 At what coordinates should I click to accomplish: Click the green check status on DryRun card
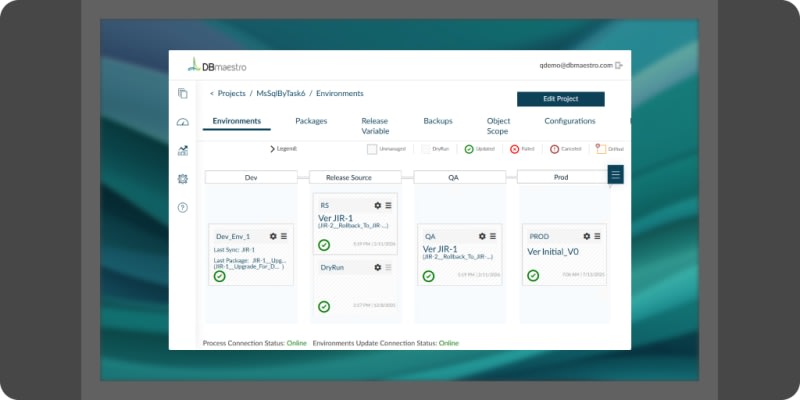click(324, 307)
